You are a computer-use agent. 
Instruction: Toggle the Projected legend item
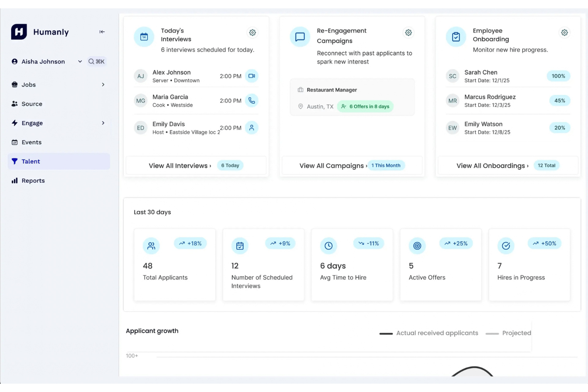[508, 333]
